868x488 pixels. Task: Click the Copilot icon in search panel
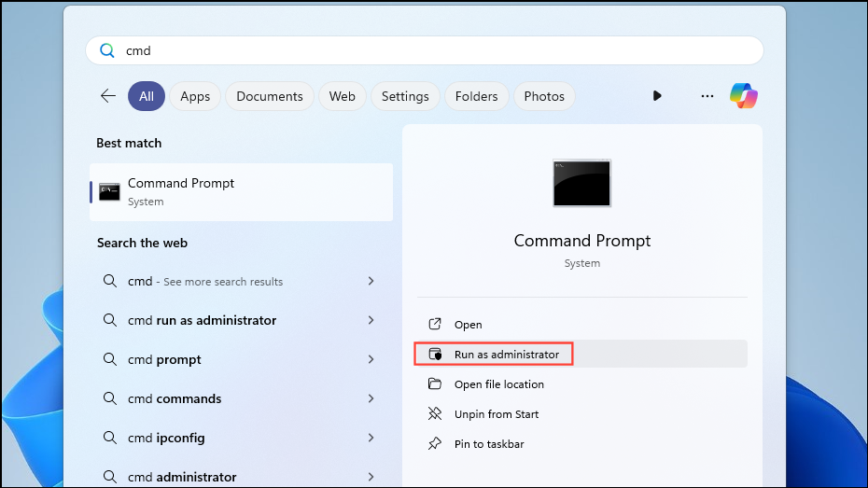(744, 96)
